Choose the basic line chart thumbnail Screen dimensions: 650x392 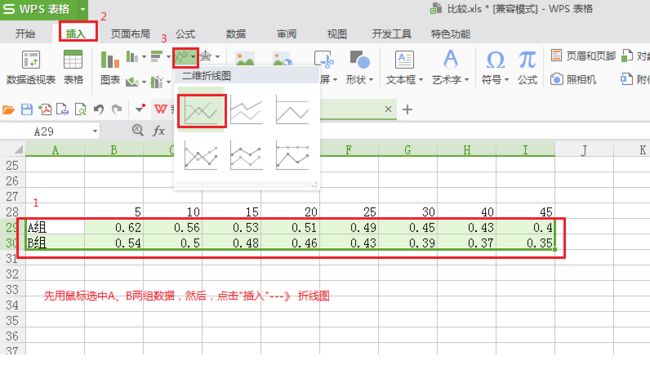tap(201, 111)
